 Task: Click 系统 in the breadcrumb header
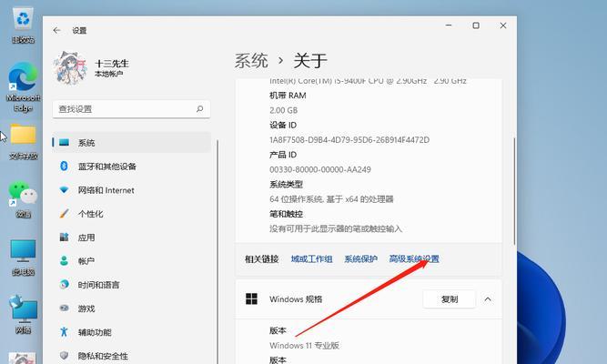251,61
